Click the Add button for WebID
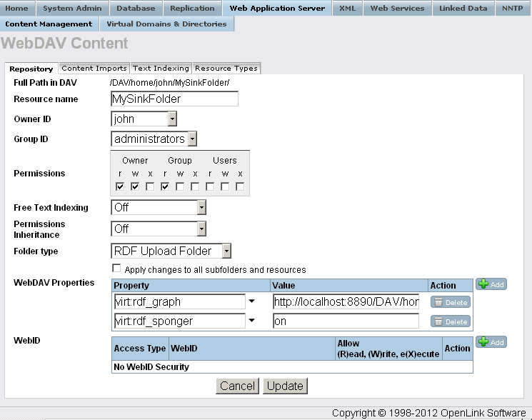Screen dimensions: 532x420 tap(491, 342)
